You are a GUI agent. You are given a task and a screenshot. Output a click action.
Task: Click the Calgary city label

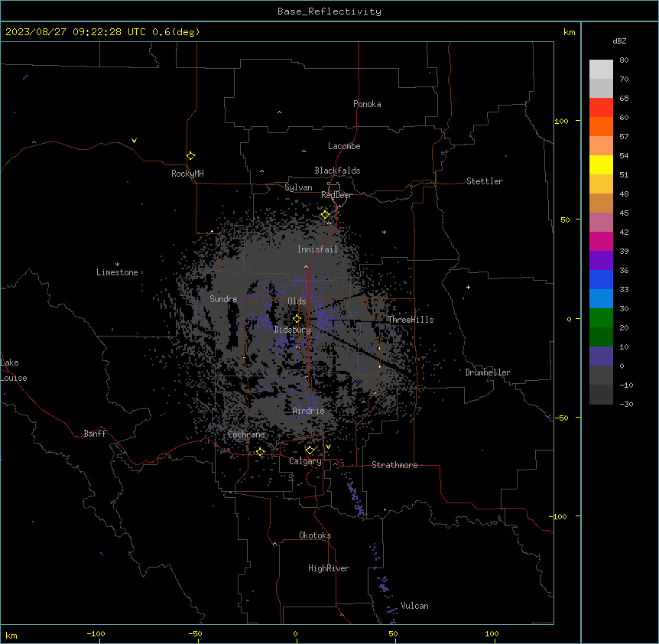(306, 461)
